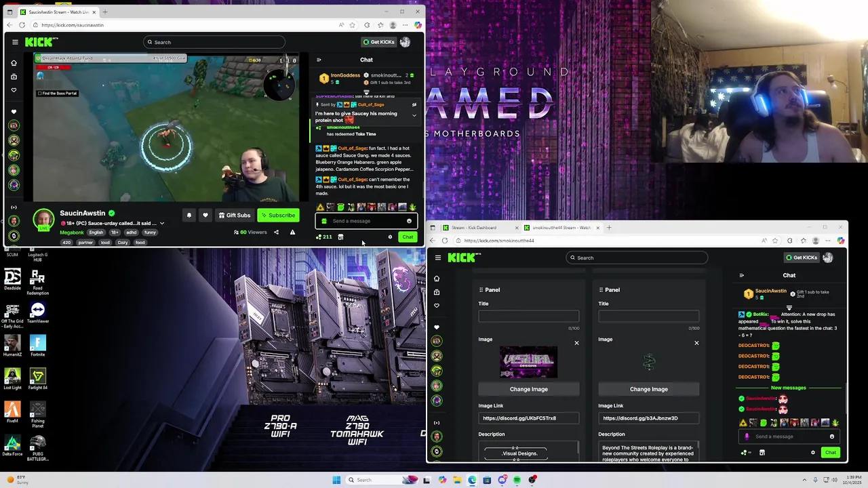Image resolution: width=868 pixels, height=488 pixels.
Task: Open the shop icon in smokinoutthe44 chat
Action: [762, 453]
